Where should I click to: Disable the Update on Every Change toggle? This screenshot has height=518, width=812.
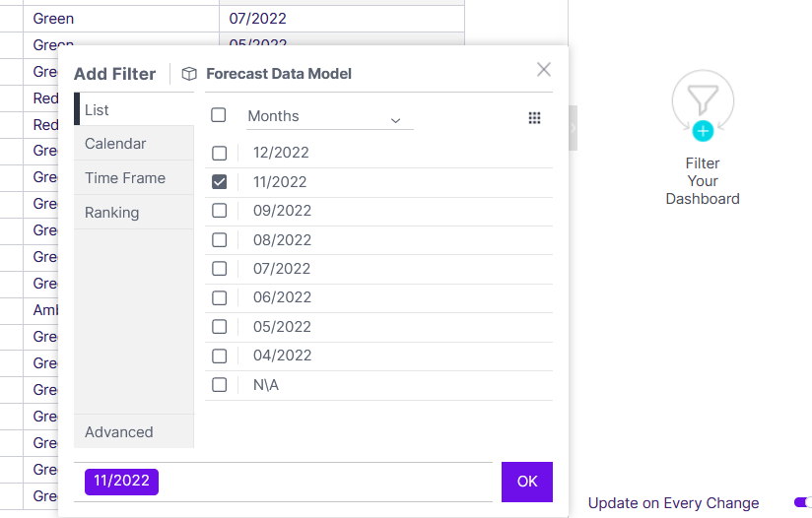click(803, 502)
